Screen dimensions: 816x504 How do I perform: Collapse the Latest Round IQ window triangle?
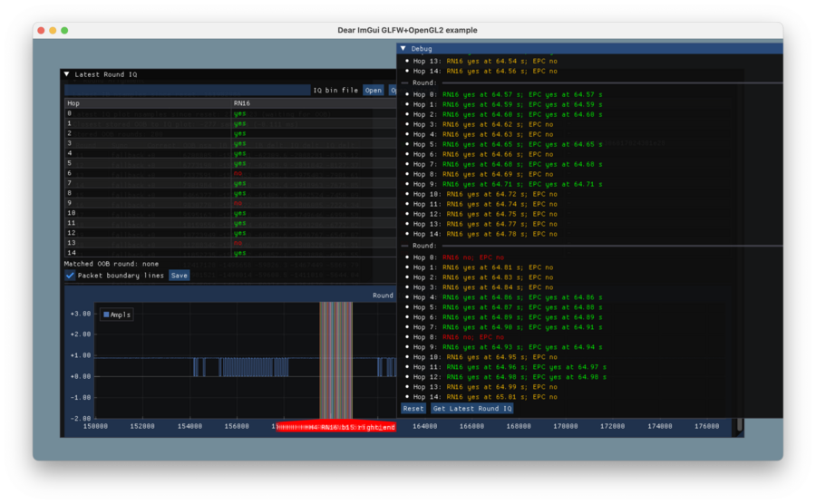[66, 74]
